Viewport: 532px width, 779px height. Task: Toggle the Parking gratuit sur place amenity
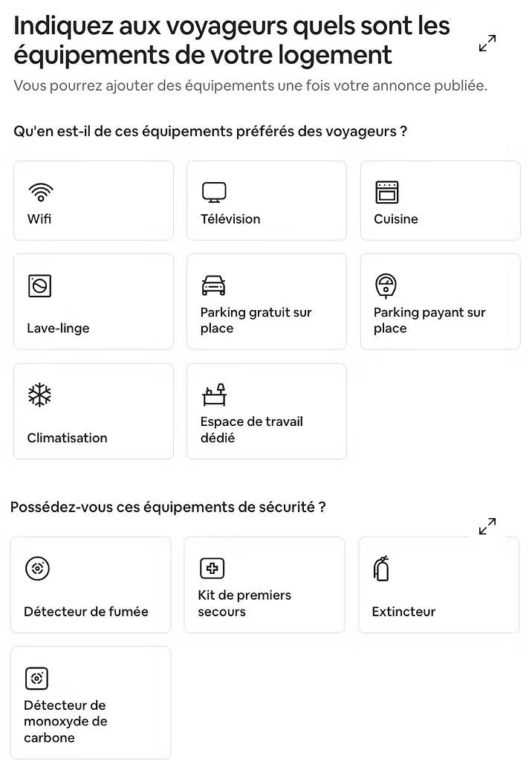coord(266,301)
